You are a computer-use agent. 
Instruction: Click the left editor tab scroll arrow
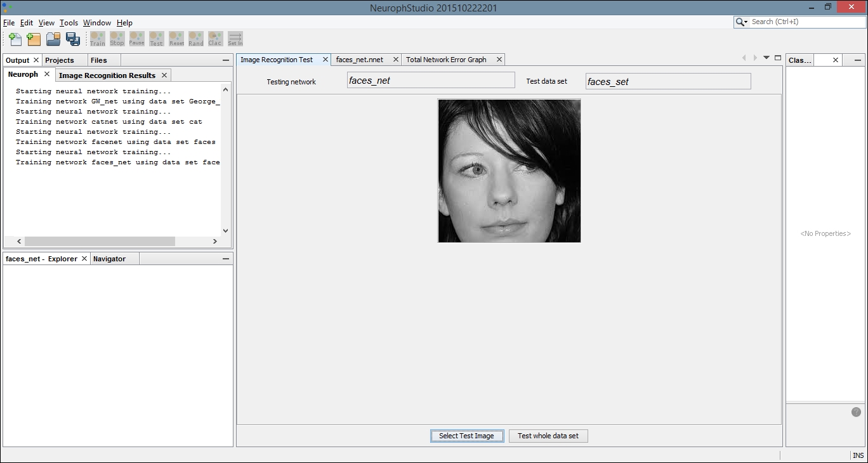click(x=744, y=58)
